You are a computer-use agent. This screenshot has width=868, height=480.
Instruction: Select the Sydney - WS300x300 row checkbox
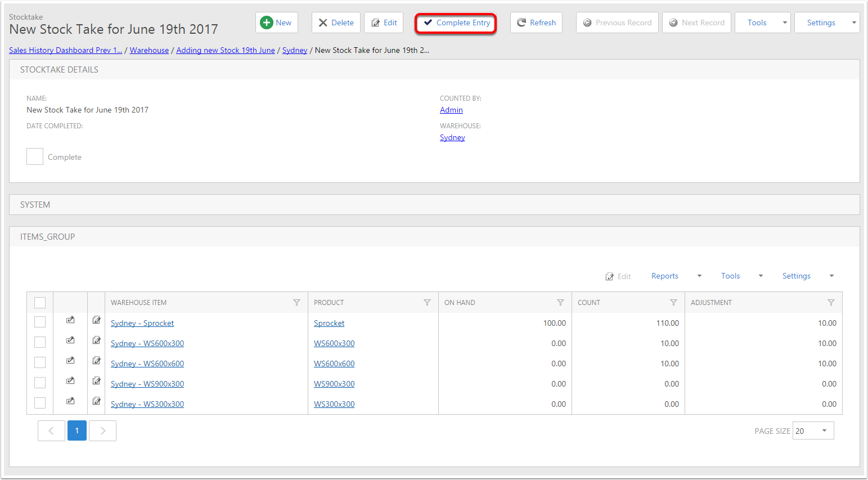pos(40,403)
